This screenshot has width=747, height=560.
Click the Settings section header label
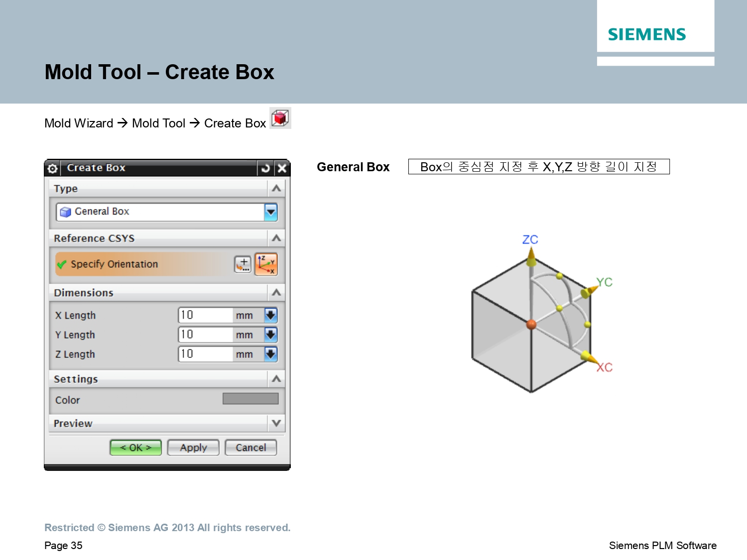pos(76,379)
